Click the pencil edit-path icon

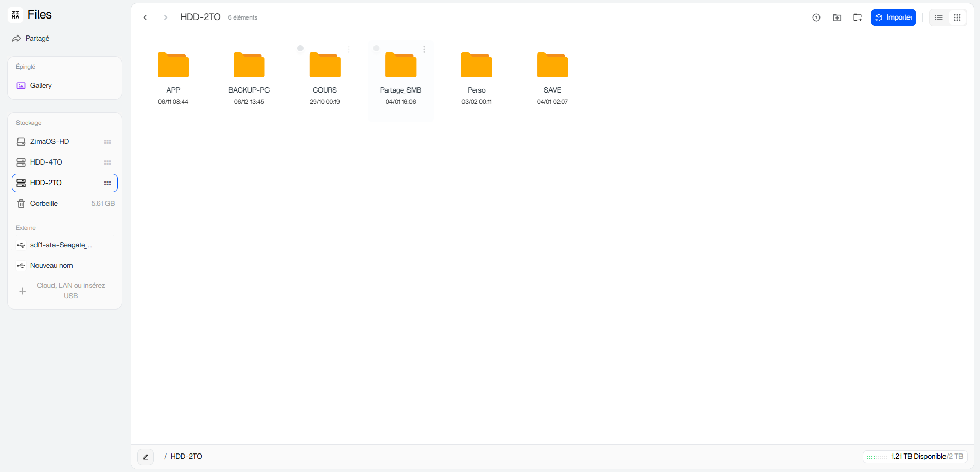[x=146, y=457]
